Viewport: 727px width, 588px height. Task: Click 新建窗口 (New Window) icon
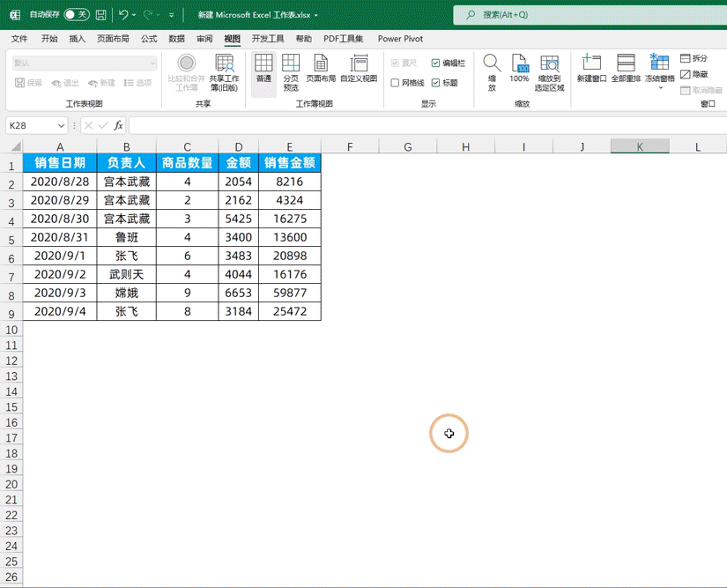pyautogui.click(x=591, y=71)
